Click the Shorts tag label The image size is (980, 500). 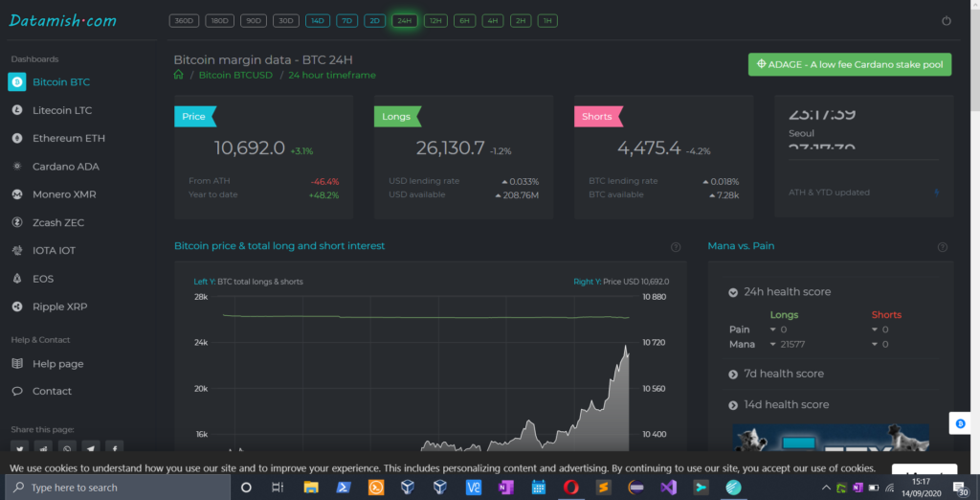pyautogui.click(x=598, y=117)
